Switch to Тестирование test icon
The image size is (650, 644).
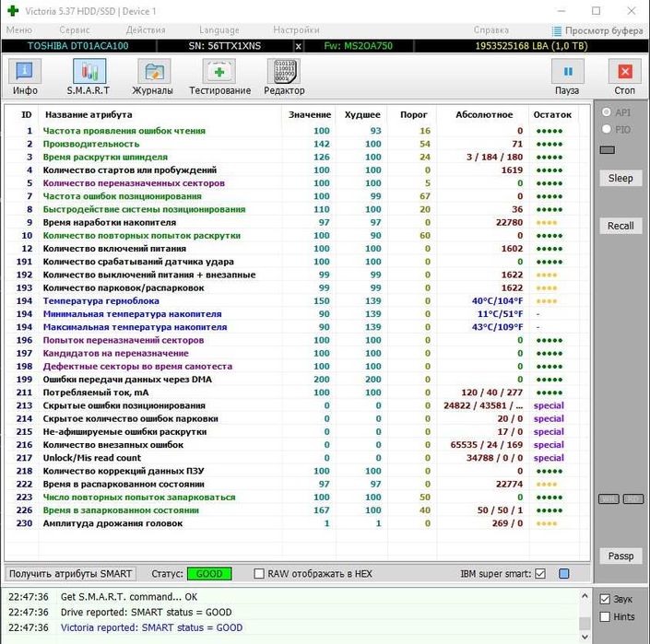[219, 71]
